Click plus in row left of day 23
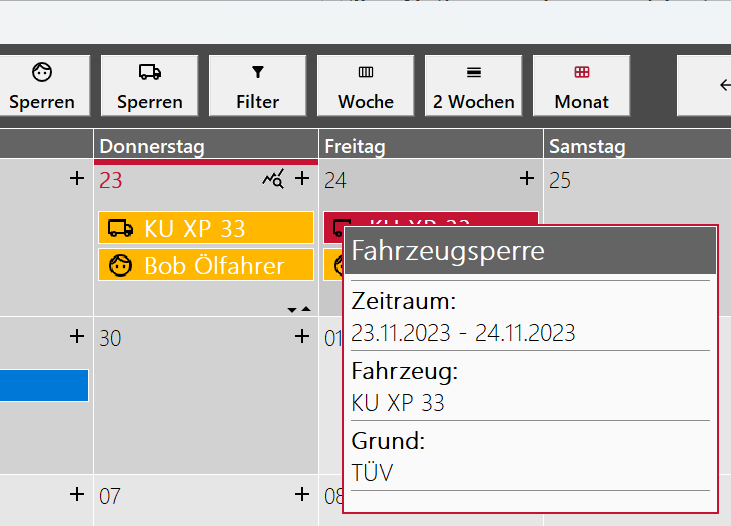The height and width of the screenshot is (526, 731). [x=77, y=178]
